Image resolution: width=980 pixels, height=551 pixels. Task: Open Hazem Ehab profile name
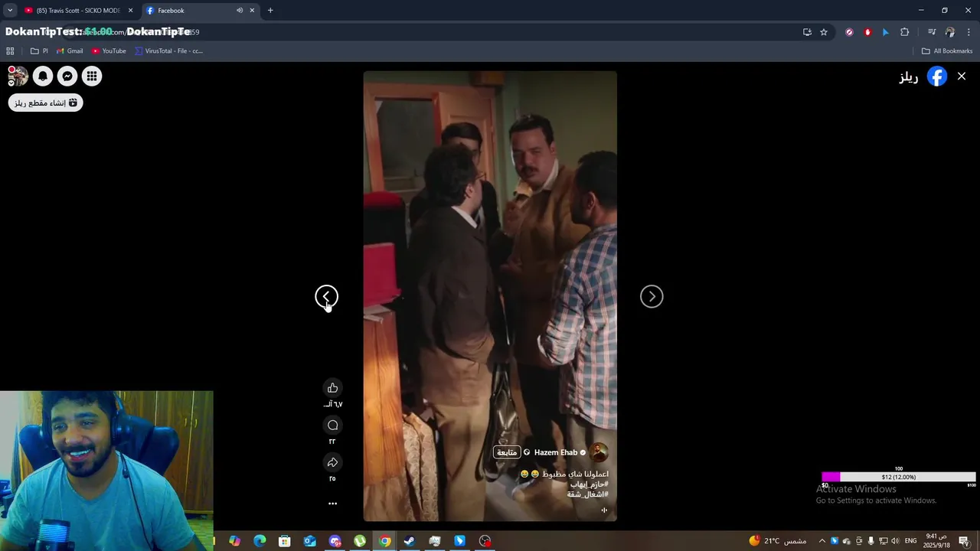(x=556, y=452)
